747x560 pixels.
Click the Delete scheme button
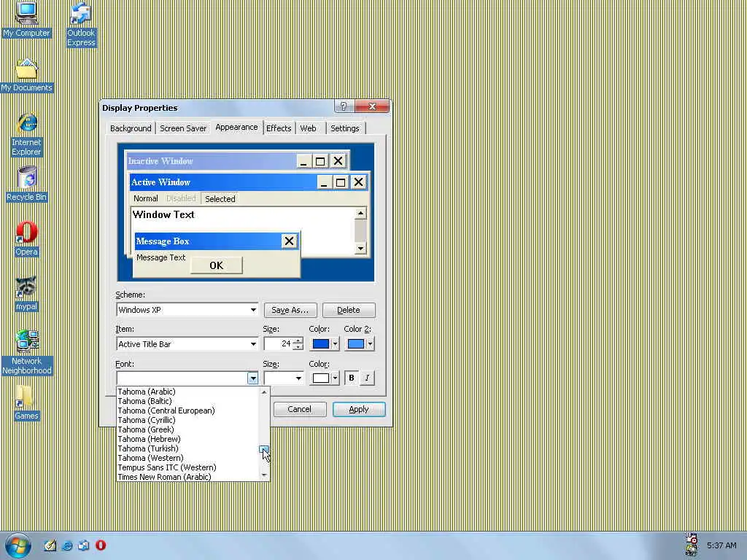349,310
